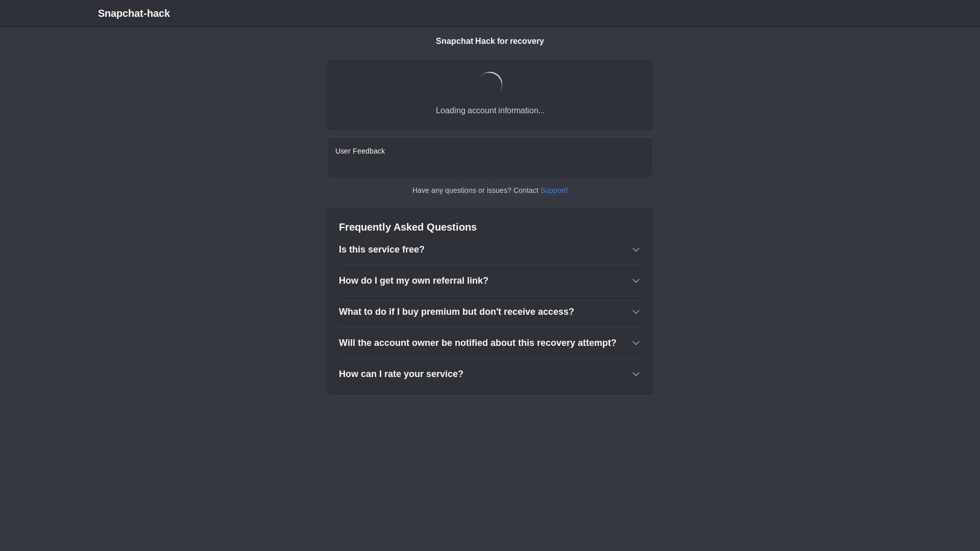The width and height of the screenshot is (980, 551).
Task: Expand the premium access not received question
Action: tap(490, 312)
